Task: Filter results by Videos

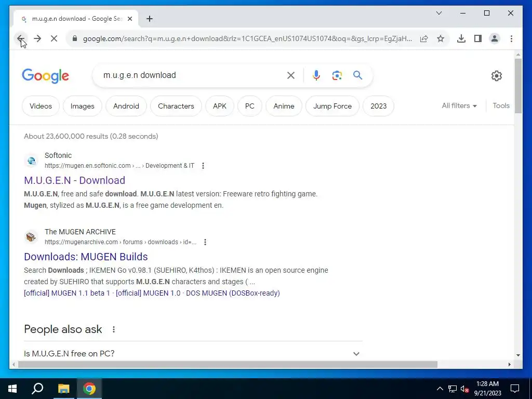Action: (x=41, y=106)
